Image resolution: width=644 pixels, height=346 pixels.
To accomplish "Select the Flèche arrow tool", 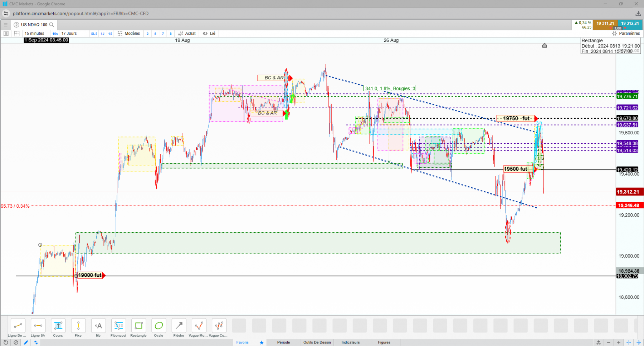I will tap(179, 328).
